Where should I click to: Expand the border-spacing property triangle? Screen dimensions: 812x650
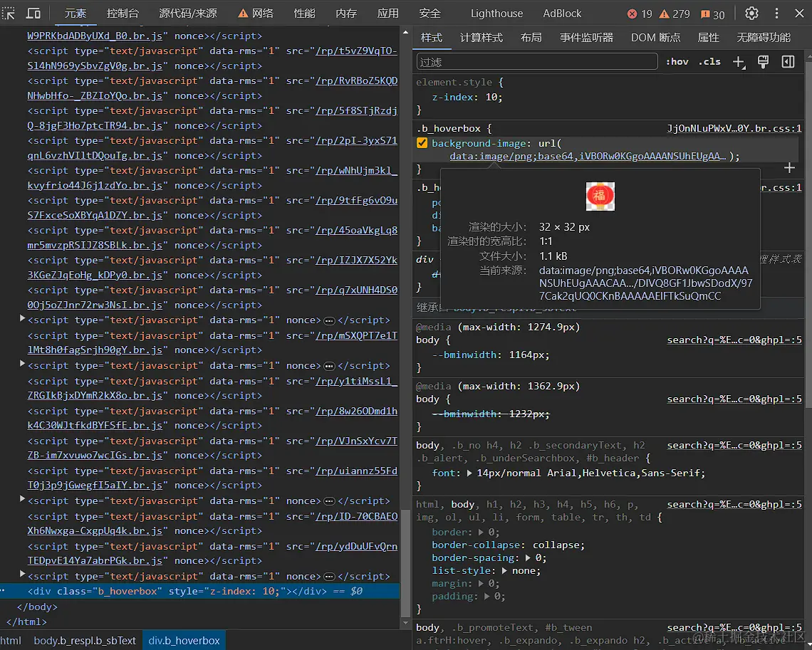click(x=528, y=558)
